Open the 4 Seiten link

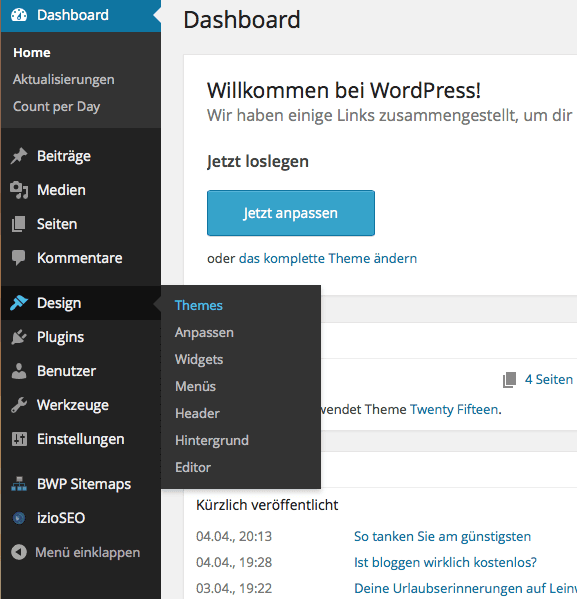pyautogui.click(x=549, y=379)
